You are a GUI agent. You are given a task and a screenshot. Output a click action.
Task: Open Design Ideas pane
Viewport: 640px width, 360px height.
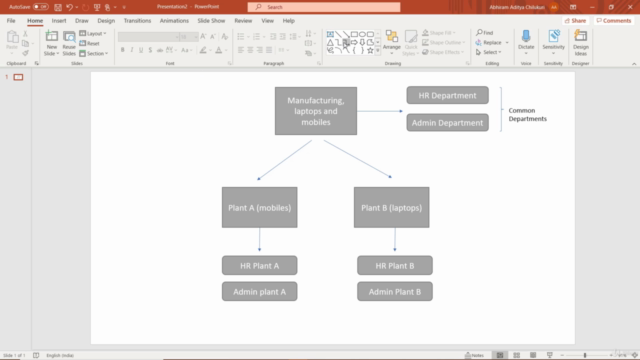pos(580,43)
